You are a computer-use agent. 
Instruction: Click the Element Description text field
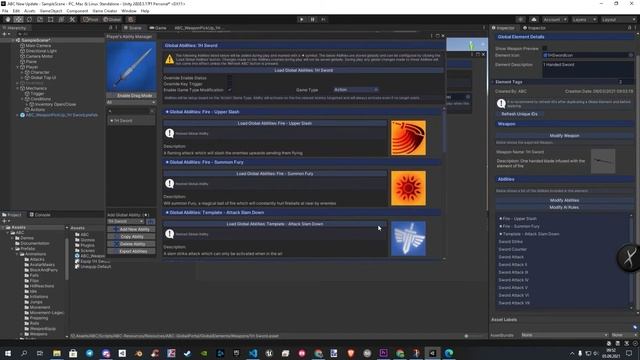click(588, 69)
